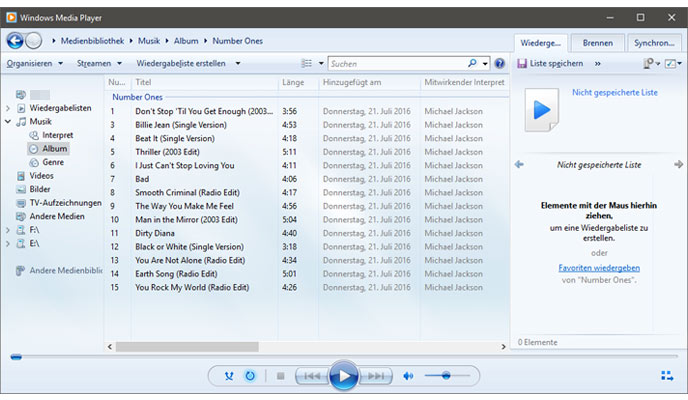
Task: Skip to the next track
Action: pos(375,376)
